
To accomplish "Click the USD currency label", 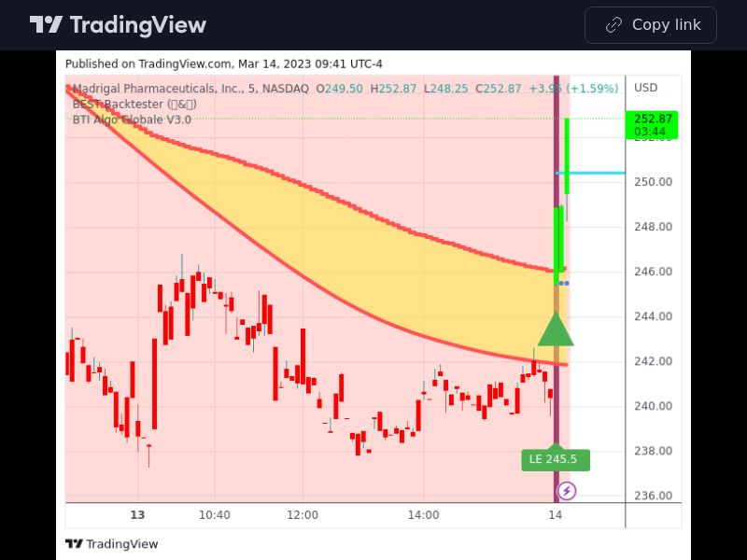I will coord(645,88).
